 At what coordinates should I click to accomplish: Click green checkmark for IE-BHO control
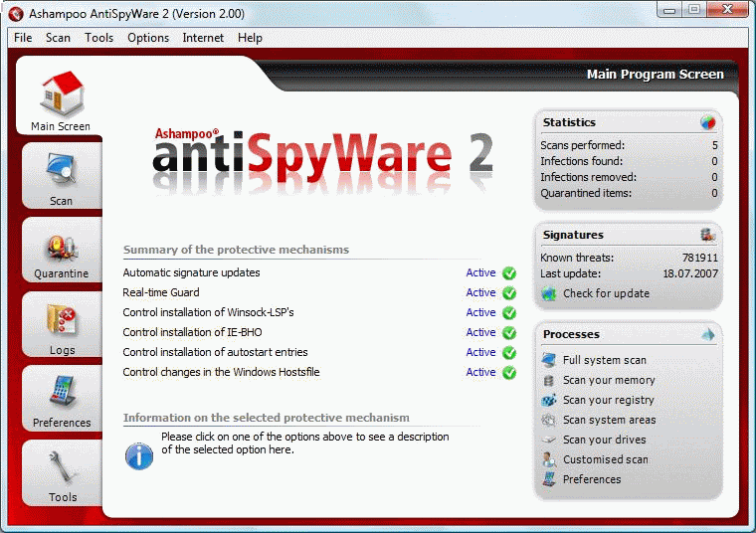click(x=509, y=332)
